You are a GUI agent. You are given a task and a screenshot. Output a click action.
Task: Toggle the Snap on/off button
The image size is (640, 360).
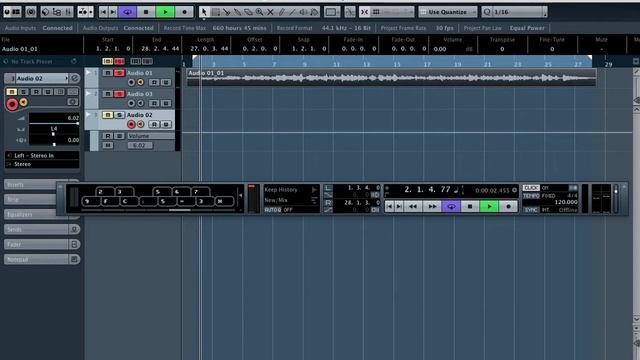coord(364,12)
